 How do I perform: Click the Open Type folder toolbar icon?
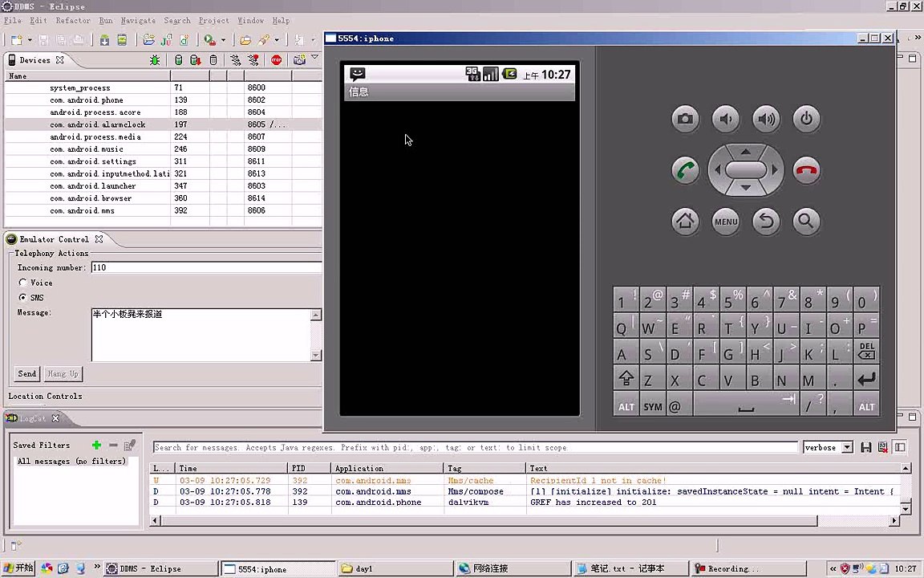[245, 40]
